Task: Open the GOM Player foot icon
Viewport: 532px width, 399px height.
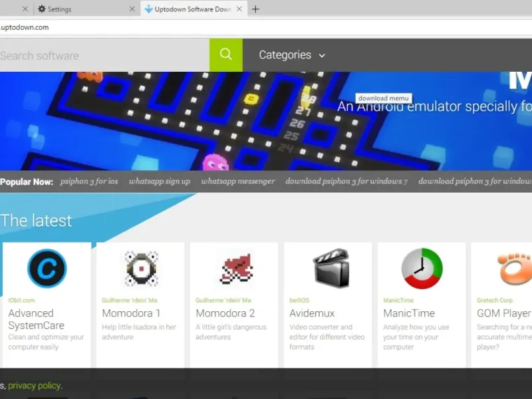Action: (514, 269)
